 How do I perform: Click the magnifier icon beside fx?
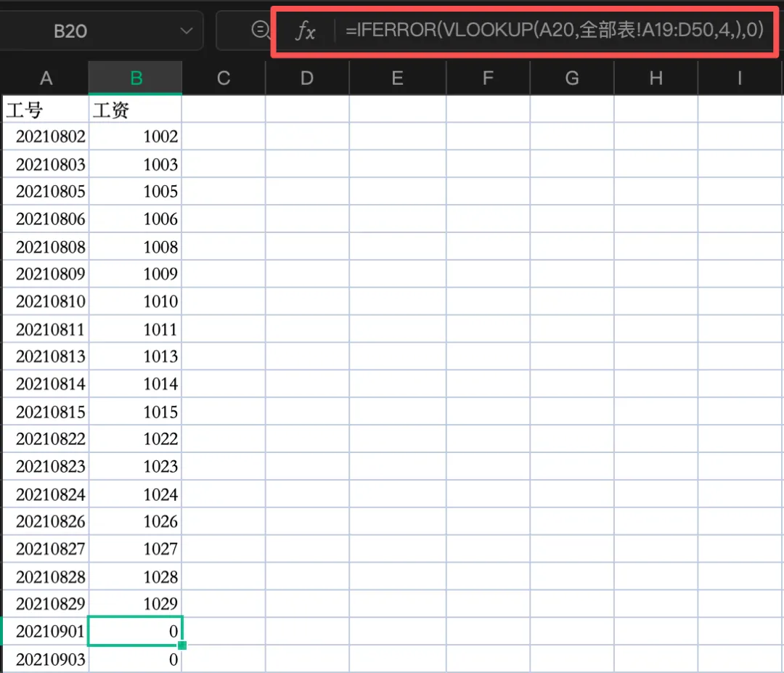click(260, 30)
